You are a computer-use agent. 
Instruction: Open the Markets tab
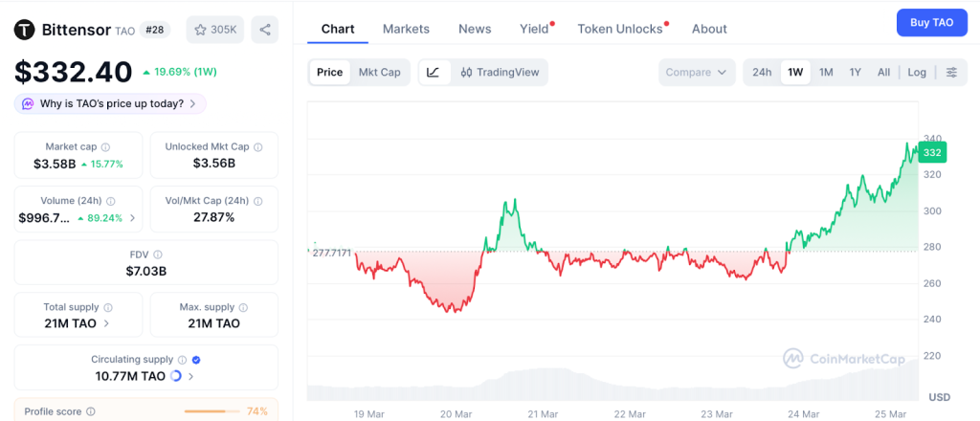406,29
